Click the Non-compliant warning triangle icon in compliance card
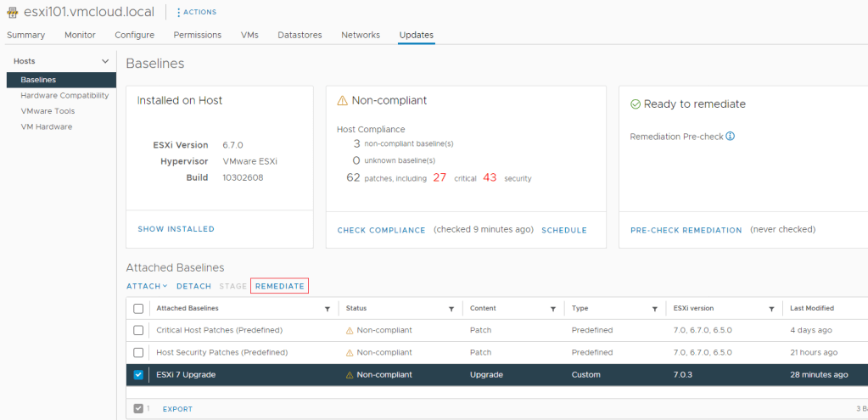Screen dimensions: 868x420 pos(343,101)
